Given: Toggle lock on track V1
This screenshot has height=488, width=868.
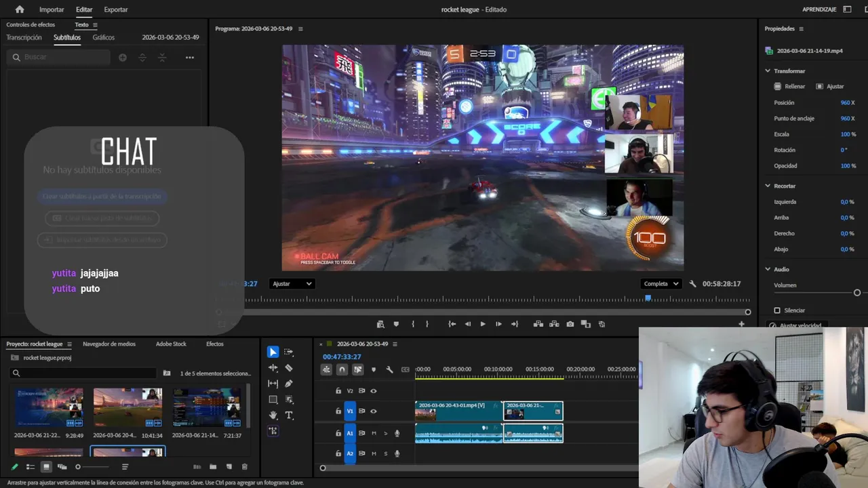Looking at the screenshot, I should point(338,411).
